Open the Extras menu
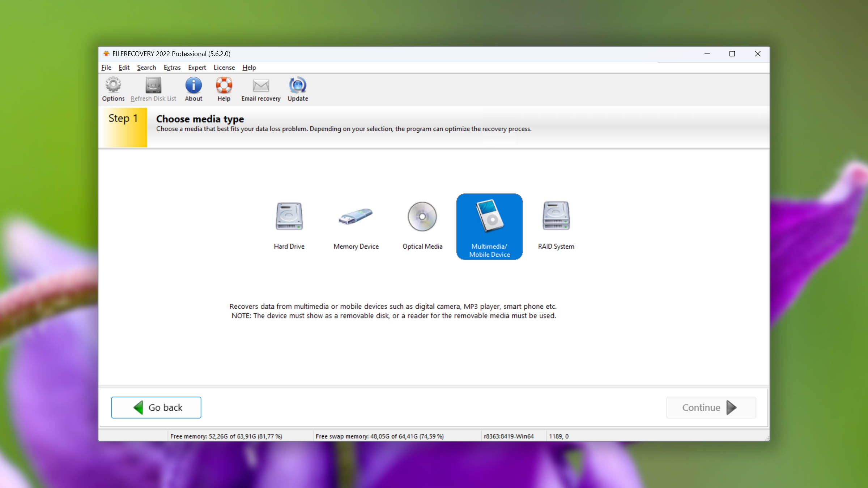Viewport: 868px width, 488px height. click(x=172, y=68)
